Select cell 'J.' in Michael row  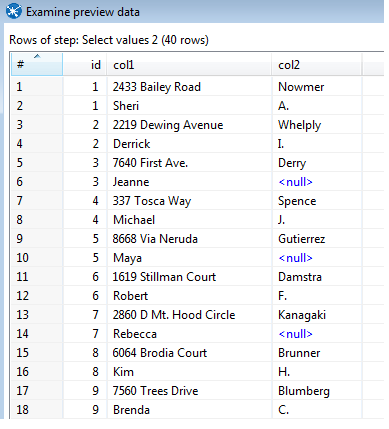click(x=317, y=220)
